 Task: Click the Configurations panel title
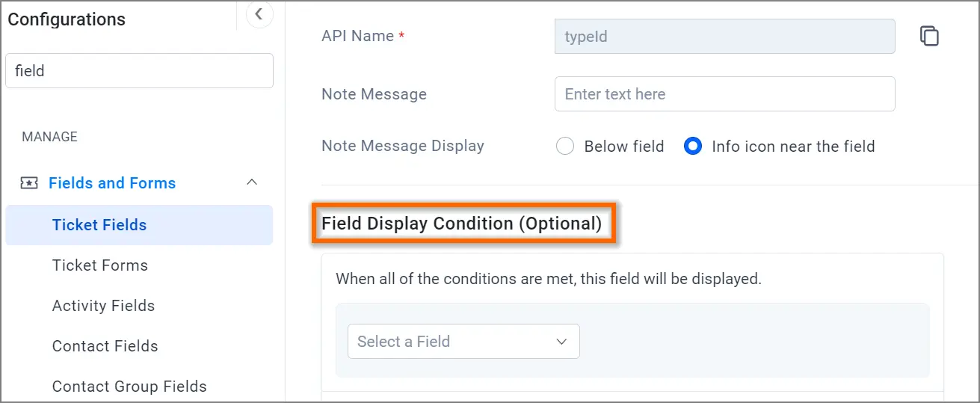(x=67, y=19)
